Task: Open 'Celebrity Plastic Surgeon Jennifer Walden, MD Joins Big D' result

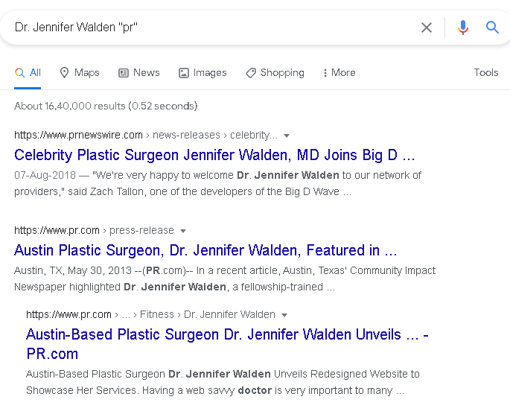Action: [214, 155]
